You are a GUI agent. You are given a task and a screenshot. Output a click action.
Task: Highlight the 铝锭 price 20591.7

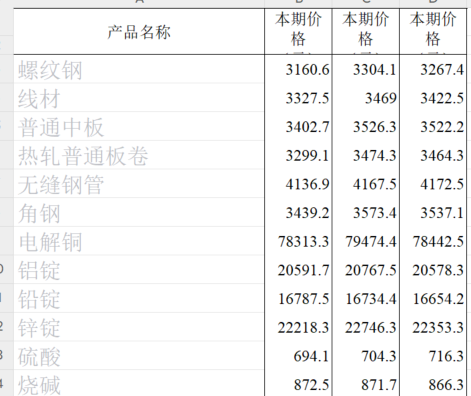pos(298,270)
